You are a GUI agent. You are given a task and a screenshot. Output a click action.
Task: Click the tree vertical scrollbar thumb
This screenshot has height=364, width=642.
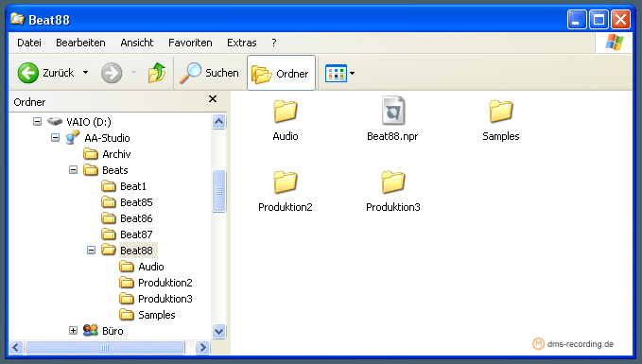click(x=219, y=191)
